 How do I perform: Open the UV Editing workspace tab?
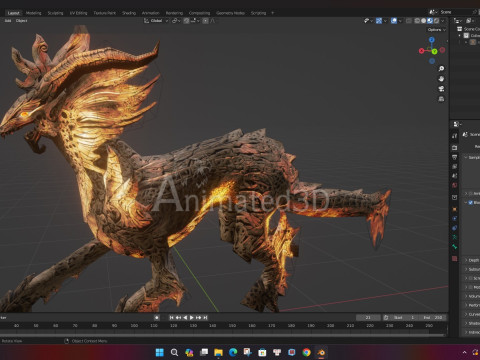[x=78, y=13]
